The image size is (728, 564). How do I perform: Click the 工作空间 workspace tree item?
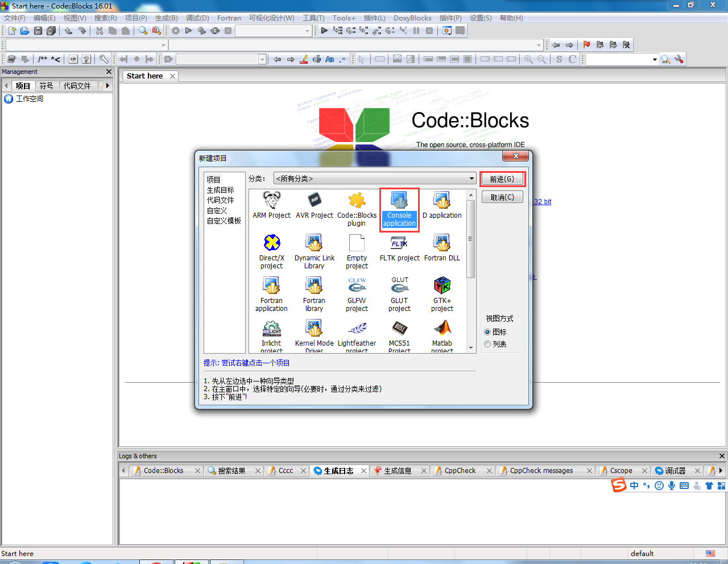(x=30, y=99)
